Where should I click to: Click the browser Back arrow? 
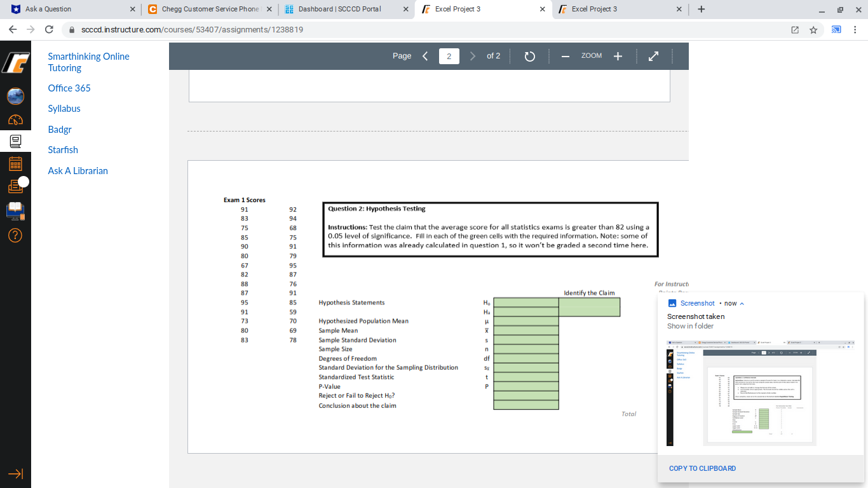[13, 30]
